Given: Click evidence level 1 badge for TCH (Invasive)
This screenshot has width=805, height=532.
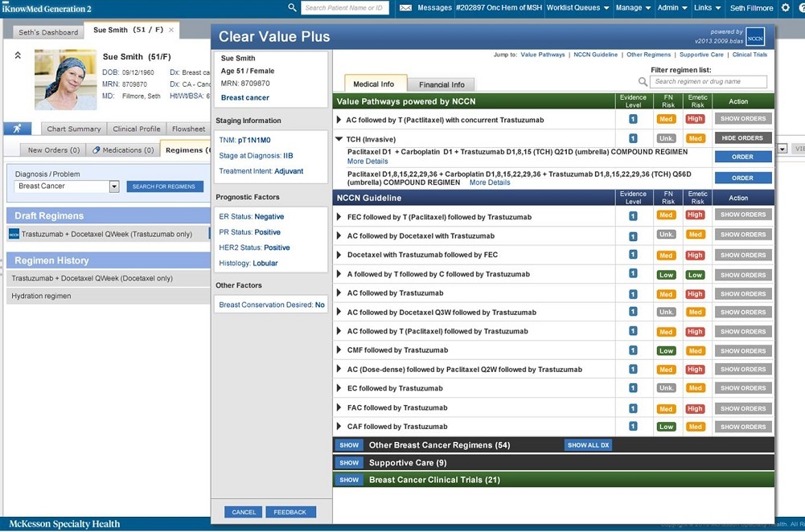Looking at the screenshot, I should click(633, 138).
